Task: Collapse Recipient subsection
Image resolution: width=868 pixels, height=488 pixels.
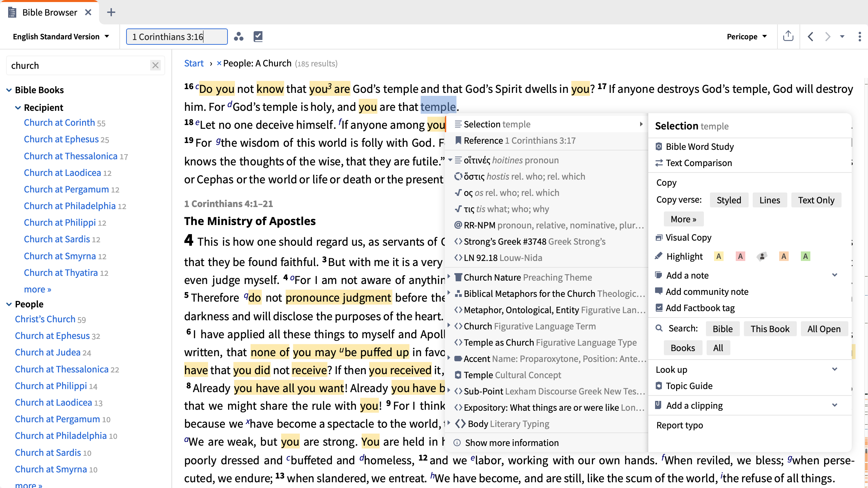Action: coord(18,108)
